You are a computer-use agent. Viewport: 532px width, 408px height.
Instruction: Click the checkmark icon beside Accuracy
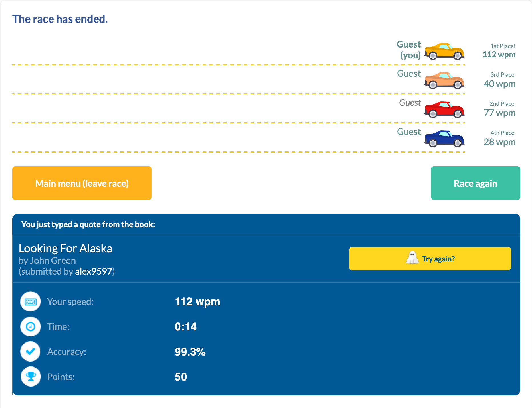(31, 352)
